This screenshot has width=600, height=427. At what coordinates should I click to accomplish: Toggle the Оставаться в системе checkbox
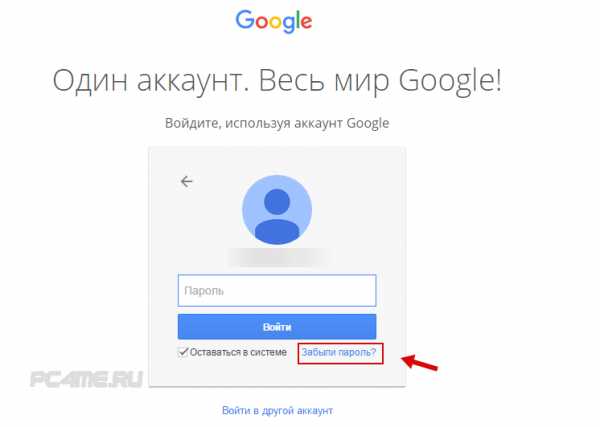183,352
